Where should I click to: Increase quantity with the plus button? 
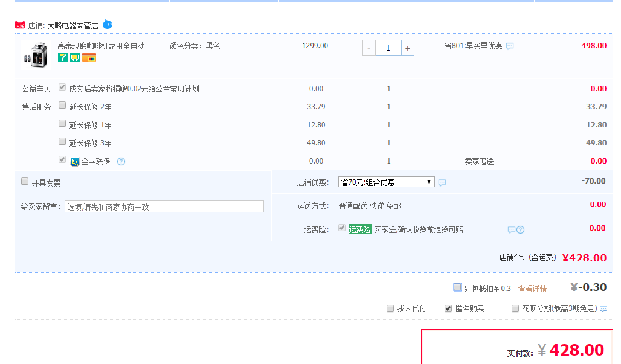pyautogui.click(x=408, y=48)
